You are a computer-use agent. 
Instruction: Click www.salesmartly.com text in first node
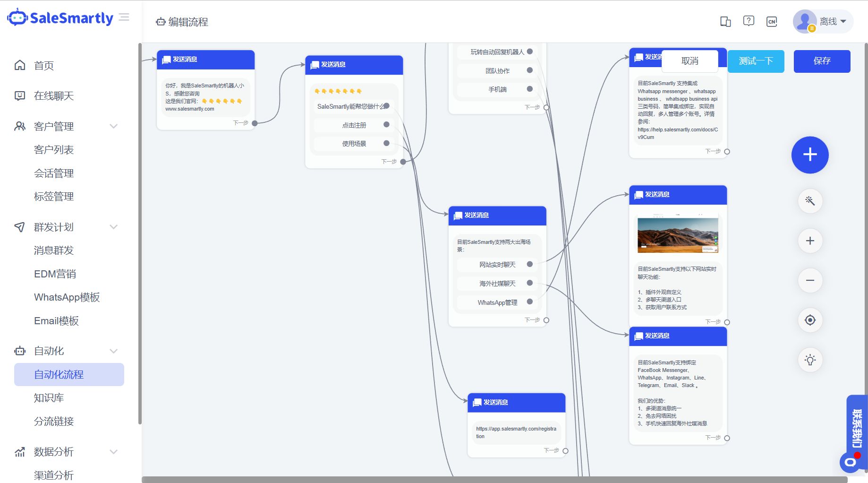pyautogui.click(x=190, y=109)
